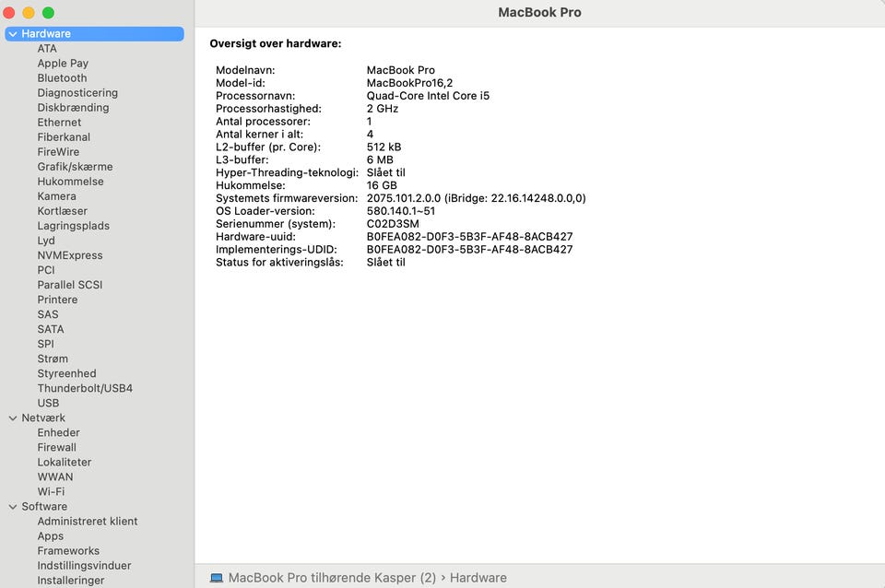Select Apple Pay sidebar entry
885x588 pixels.
click(63, 64)
